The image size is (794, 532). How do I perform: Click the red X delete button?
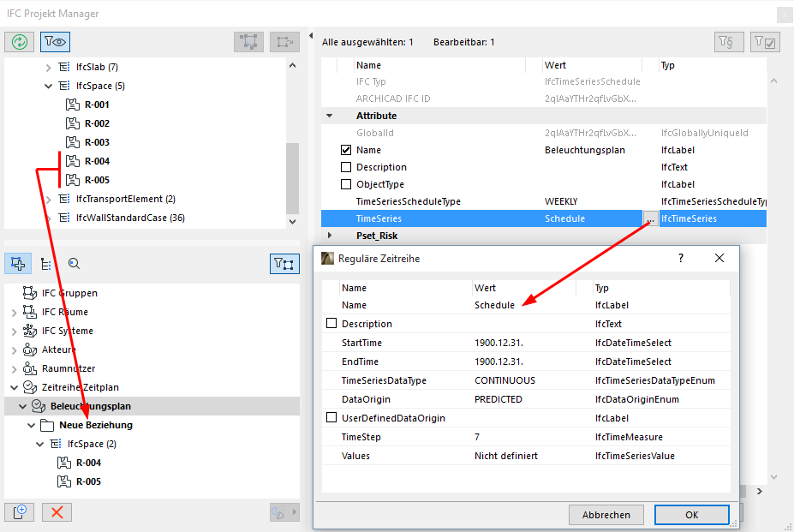(x=57, y=512)
